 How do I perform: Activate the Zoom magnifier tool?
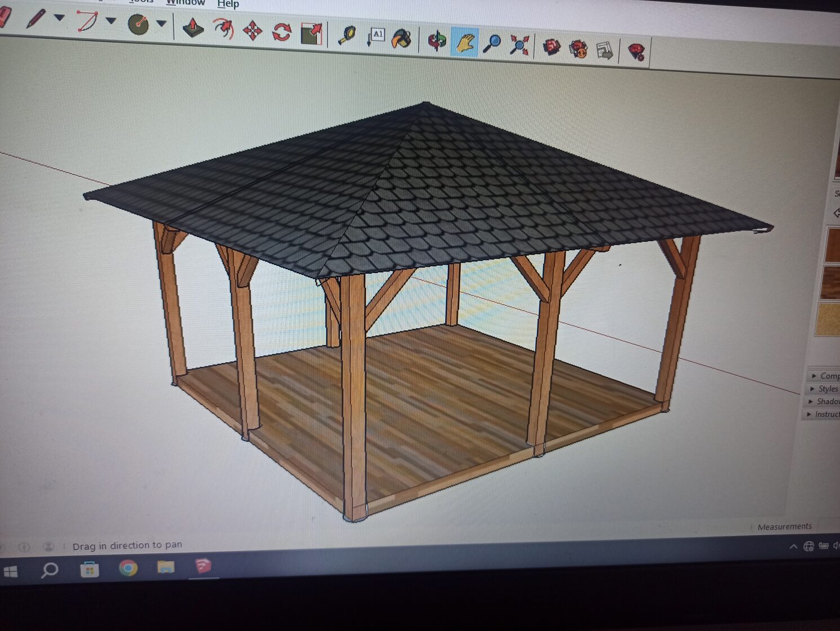point(492,43)
